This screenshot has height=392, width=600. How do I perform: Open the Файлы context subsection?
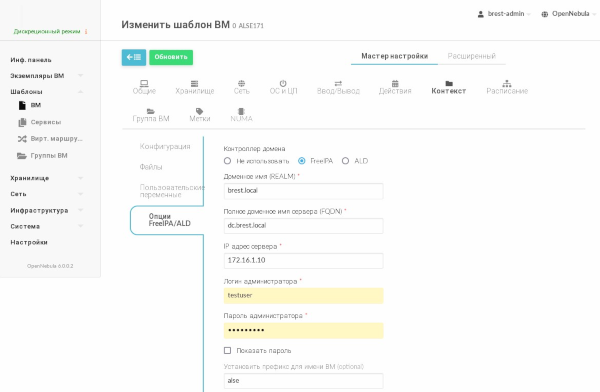pos(151,167)
